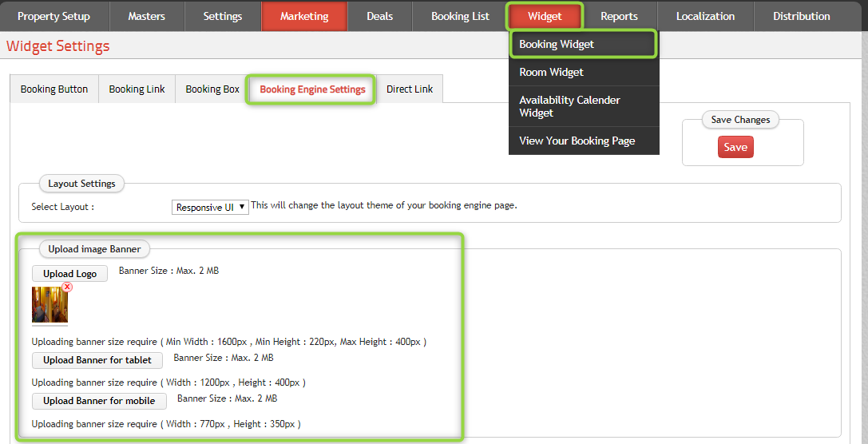
Task: Open Property Setup menu
Action: [54, 17]
